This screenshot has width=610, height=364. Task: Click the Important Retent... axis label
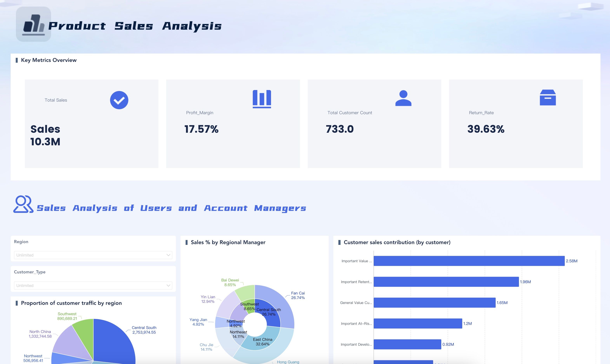pos(356,282)
